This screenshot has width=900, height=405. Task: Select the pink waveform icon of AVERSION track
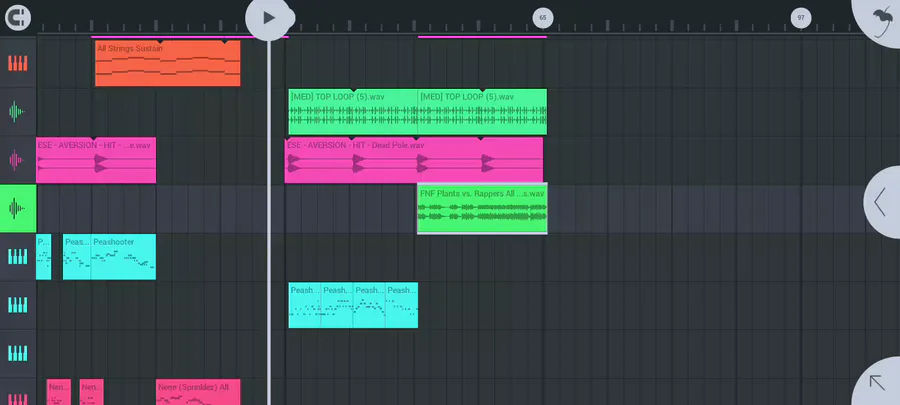pyautogui.click(x=18, y=160)
